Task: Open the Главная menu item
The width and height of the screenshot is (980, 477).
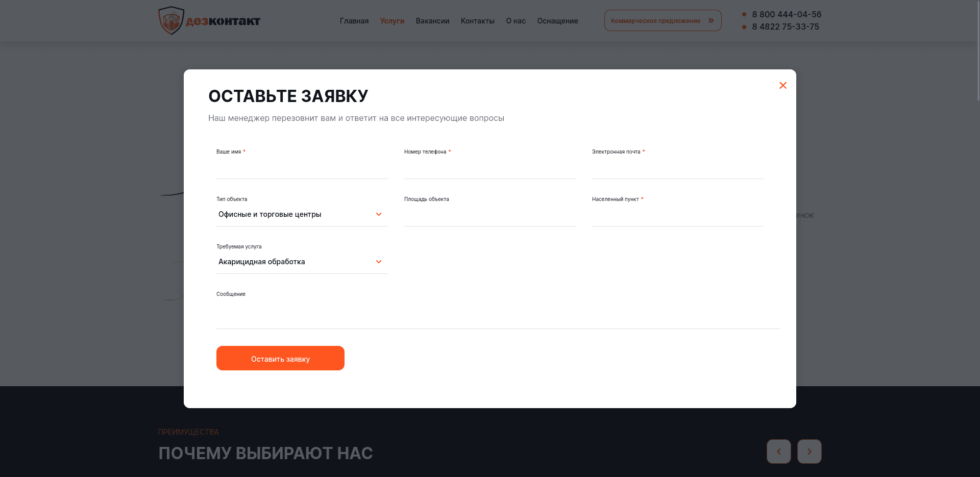Action: pos(354,21)
